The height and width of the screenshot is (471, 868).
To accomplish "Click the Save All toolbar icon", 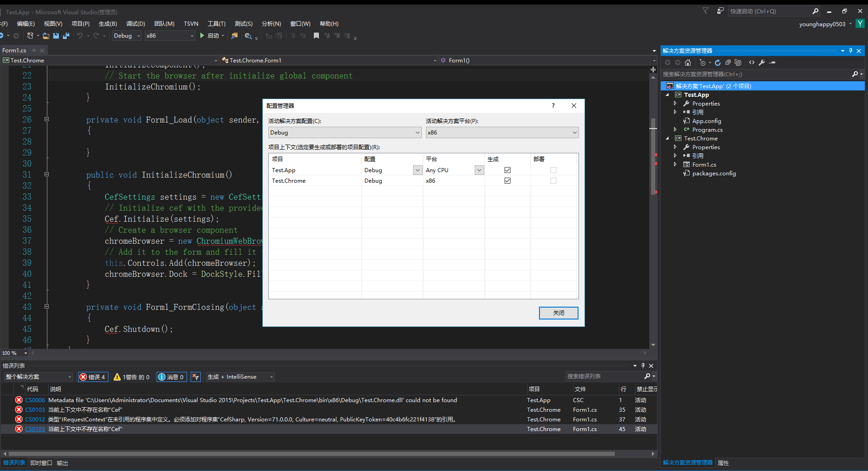I will point(66,36).
